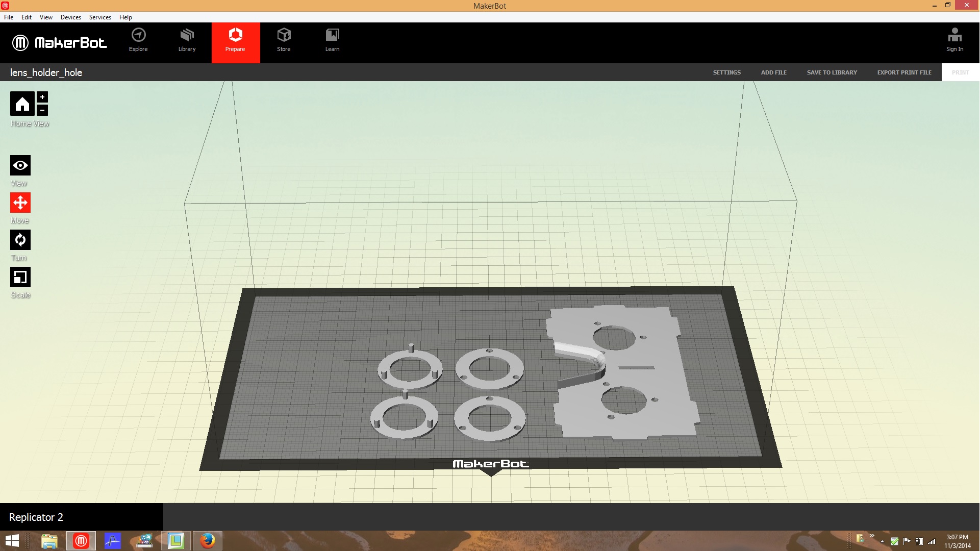980x551 pixels.
Task: Open the File menu
Action: pos(9,17)
